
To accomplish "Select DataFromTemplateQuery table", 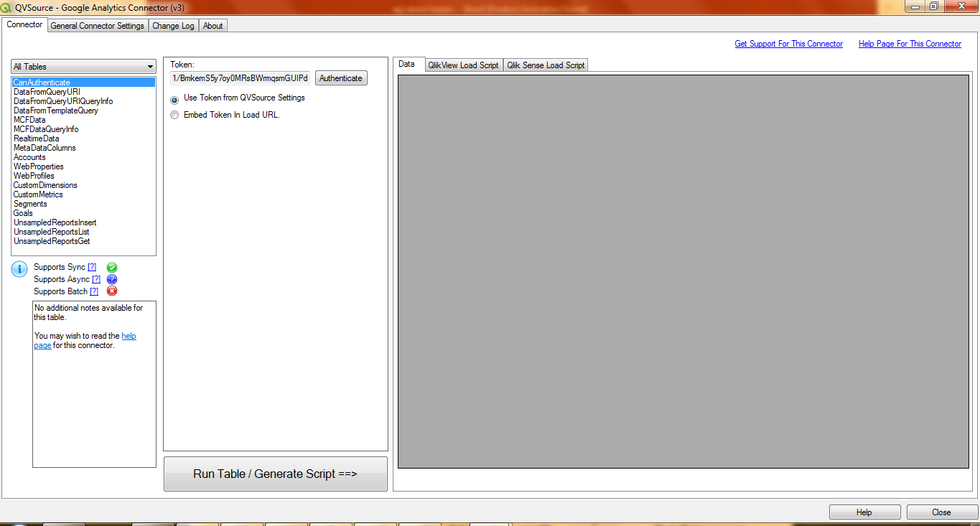I will click(x=83, y=111).
